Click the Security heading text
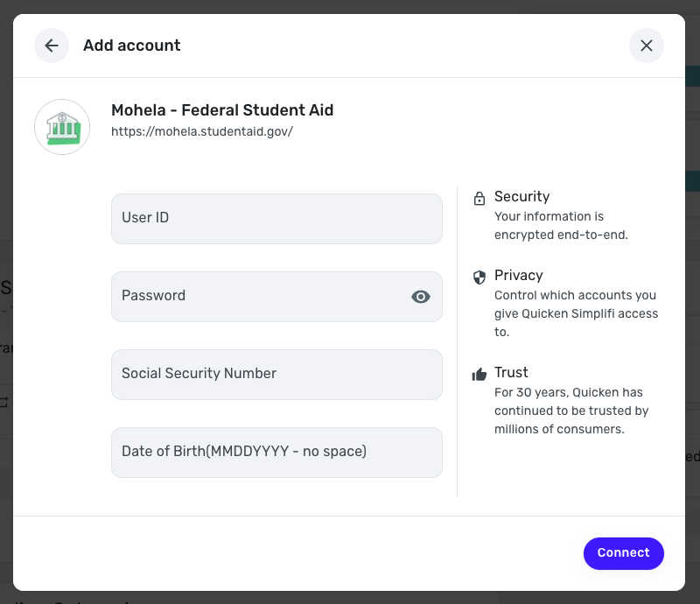 tap(521, 196)
